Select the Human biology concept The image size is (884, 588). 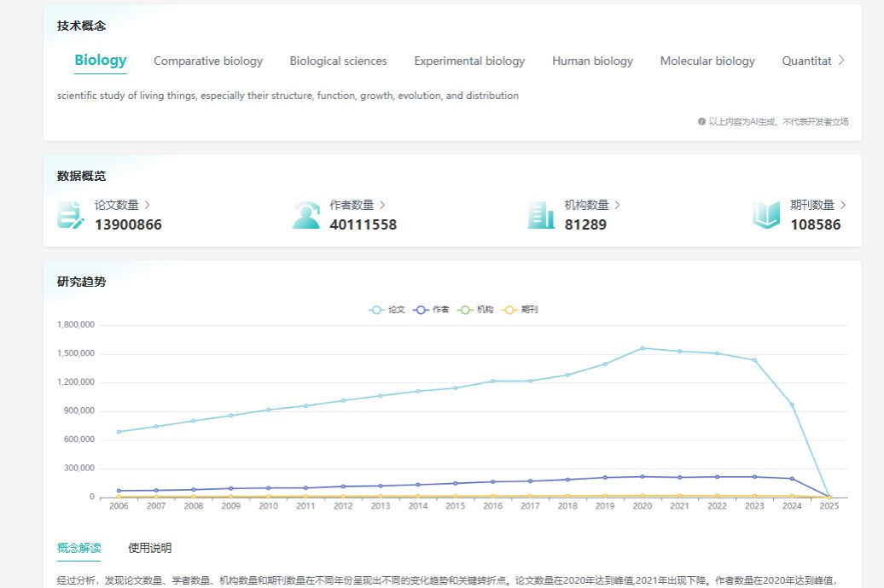[x=592, y=61]
